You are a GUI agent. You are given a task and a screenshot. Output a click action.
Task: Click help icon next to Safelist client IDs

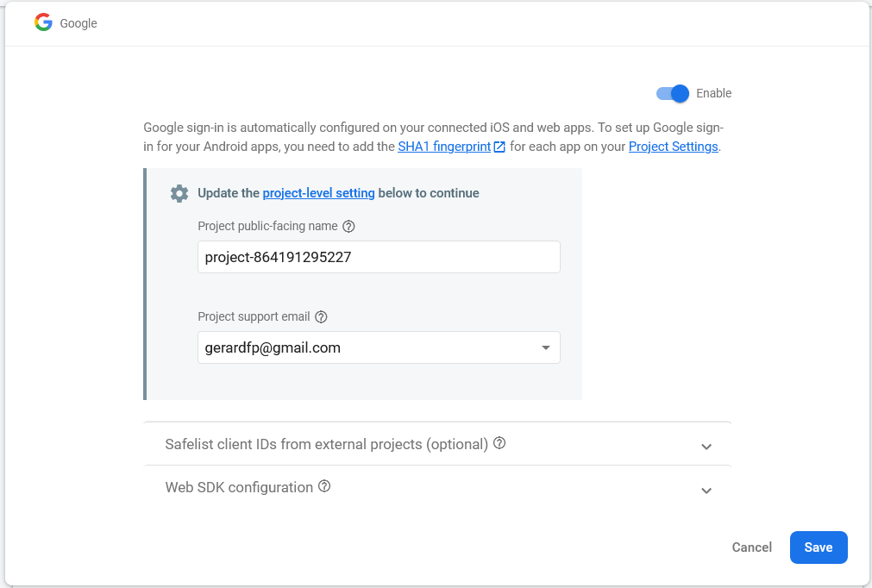[499, 443]
